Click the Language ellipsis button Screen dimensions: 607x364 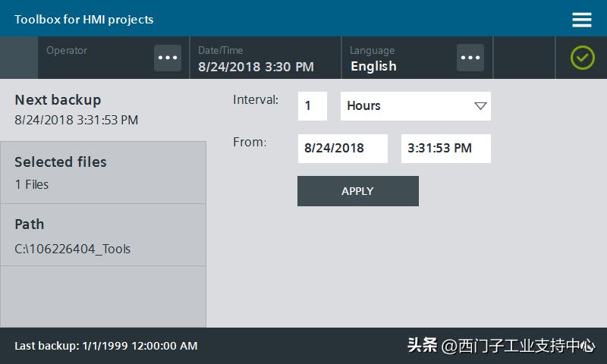coord(470,58)
